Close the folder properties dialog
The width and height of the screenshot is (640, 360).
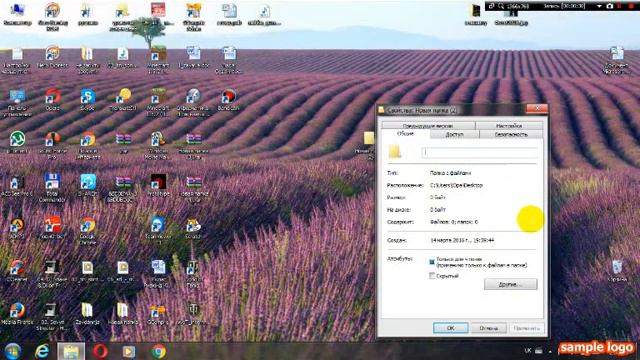coord(537,108)
